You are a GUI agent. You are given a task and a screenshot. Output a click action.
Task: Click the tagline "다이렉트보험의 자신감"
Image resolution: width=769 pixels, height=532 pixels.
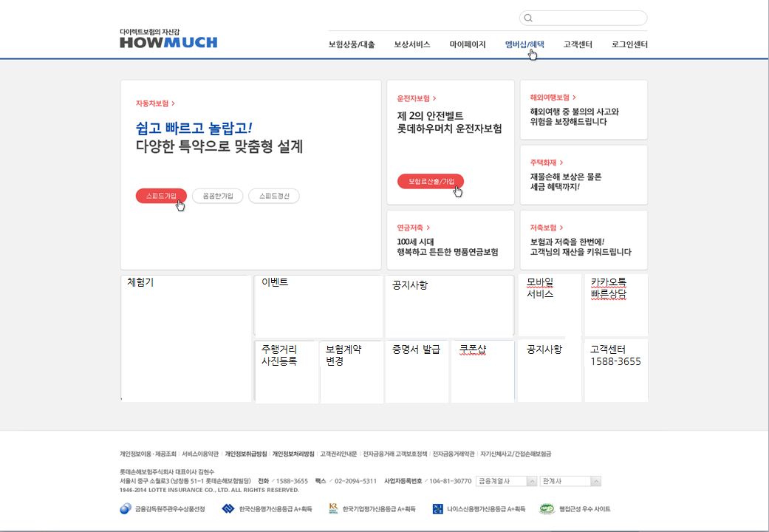[149, 32]
